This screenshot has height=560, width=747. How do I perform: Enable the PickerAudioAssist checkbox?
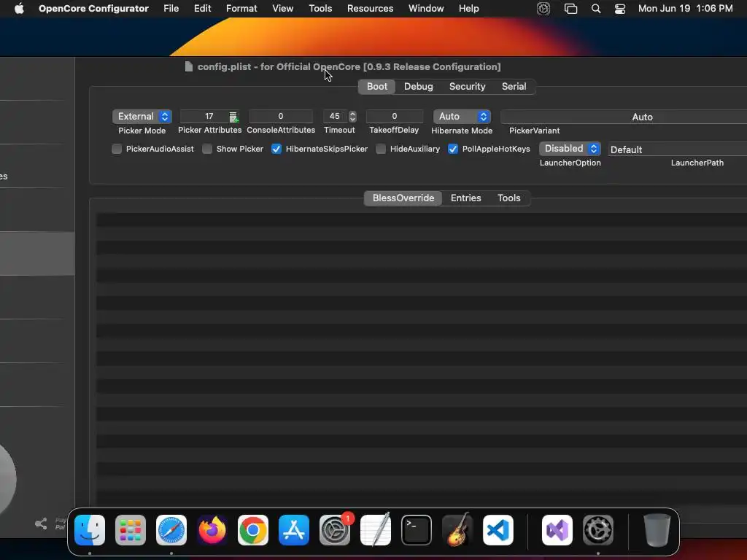coord(117,149)
